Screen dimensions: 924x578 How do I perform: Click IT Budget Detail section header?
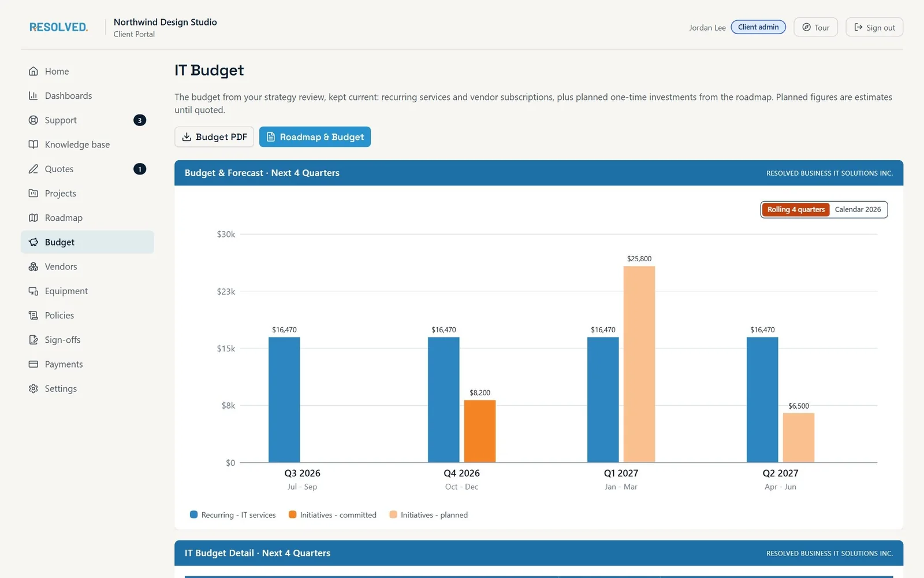coord(539,553)
